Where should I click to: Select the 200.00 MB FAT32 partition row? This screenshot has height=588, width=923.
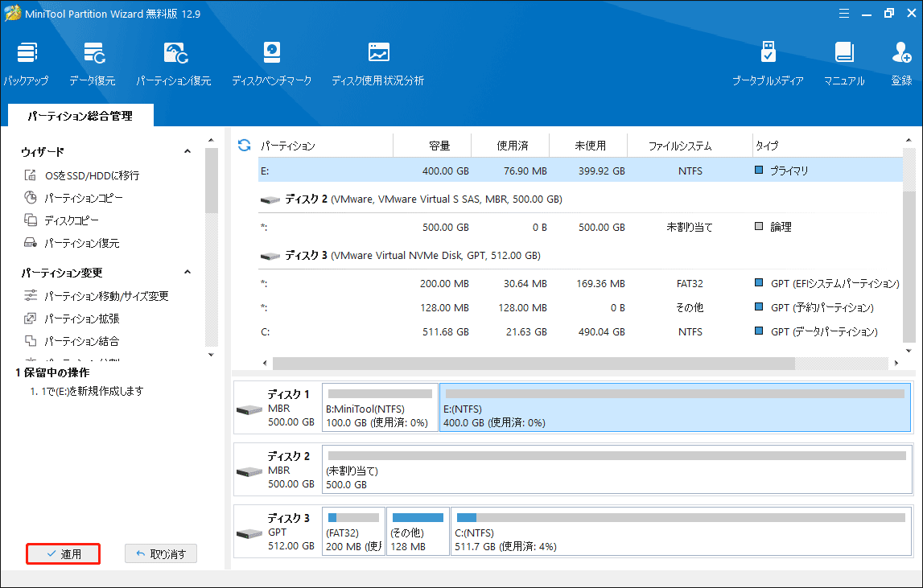[x=580, y=284]
